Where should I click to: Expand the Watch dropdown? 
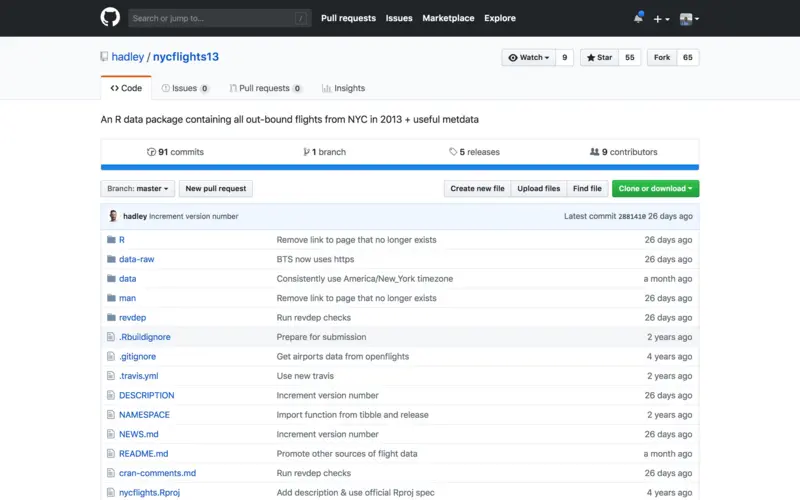[x=529, y=58]
